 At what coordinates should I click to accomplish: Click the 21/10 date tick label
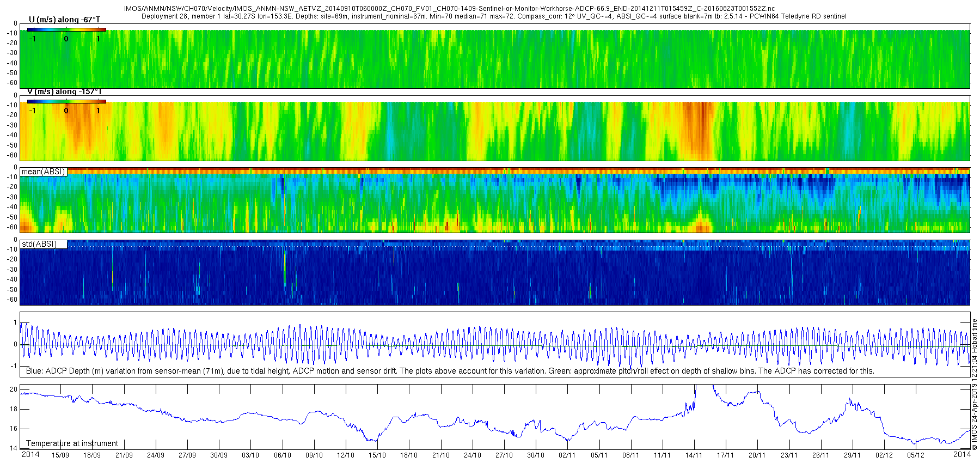click(x=440, y=455)
